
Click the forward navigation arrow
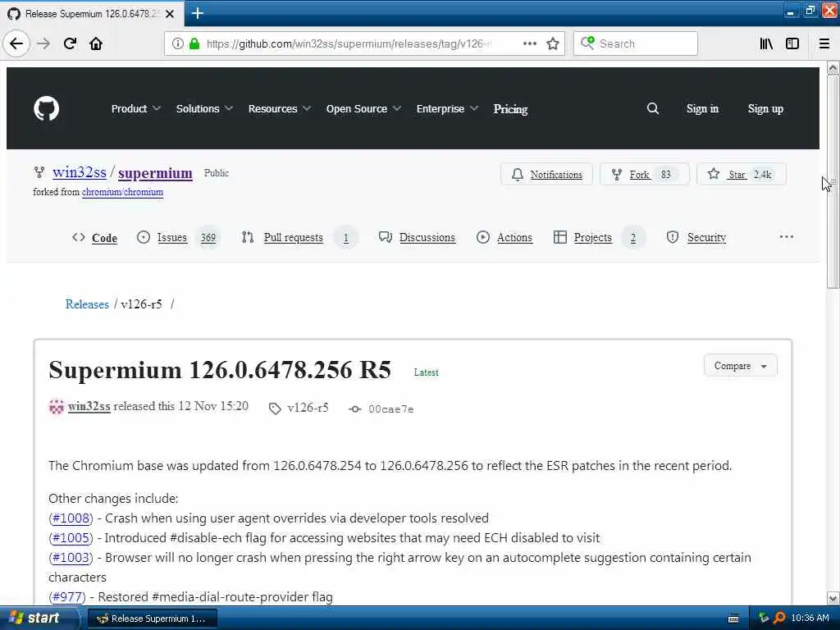click(43, 43)
